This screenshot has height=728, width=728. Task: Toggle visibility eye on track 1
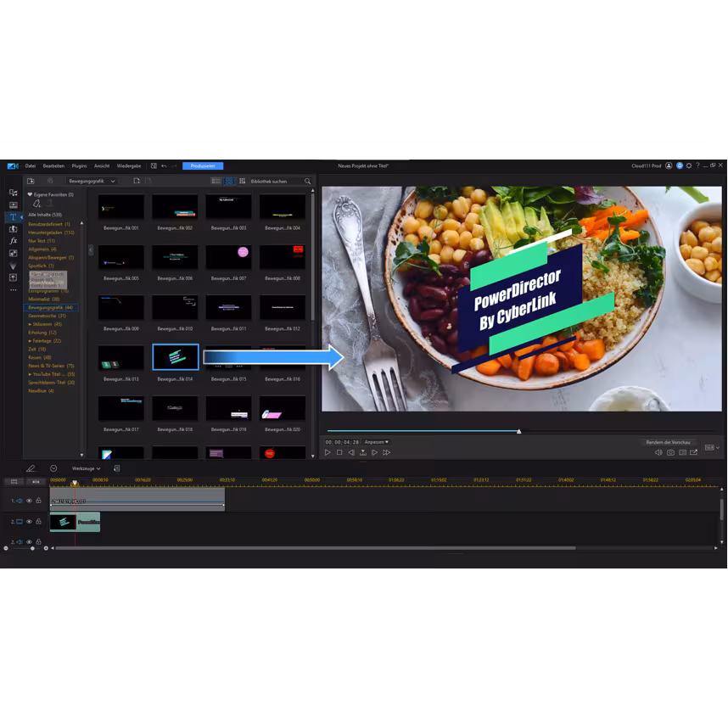29,501
